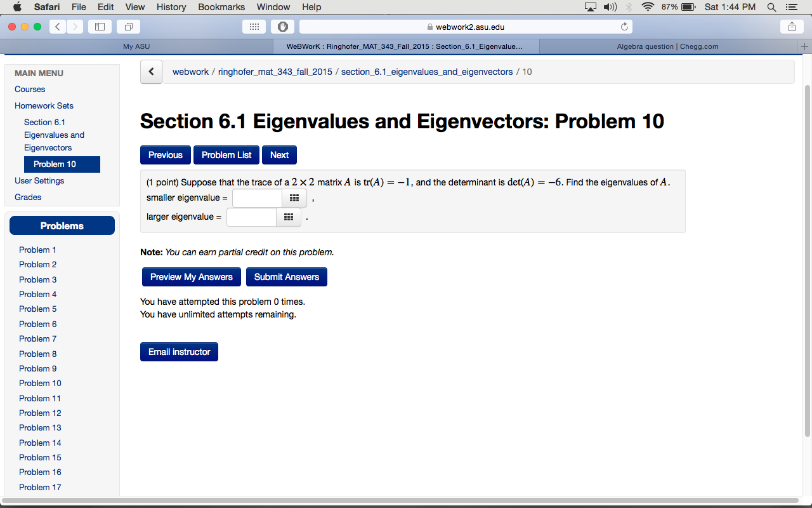Viewport: 812px width, 508px height.
Task: Click the Submit Answers button
Action: (286, 276)
